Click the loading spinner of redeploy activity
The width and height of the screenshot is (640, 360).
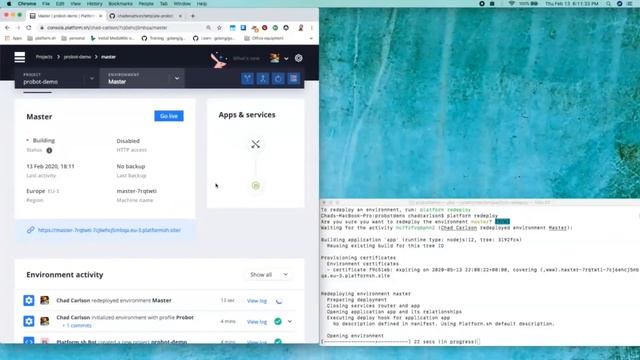pos(279,301)
